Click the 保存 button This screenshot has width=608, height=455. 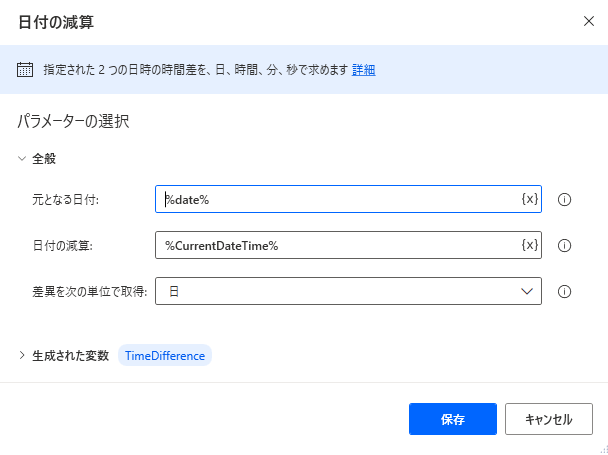pos(453,419)
